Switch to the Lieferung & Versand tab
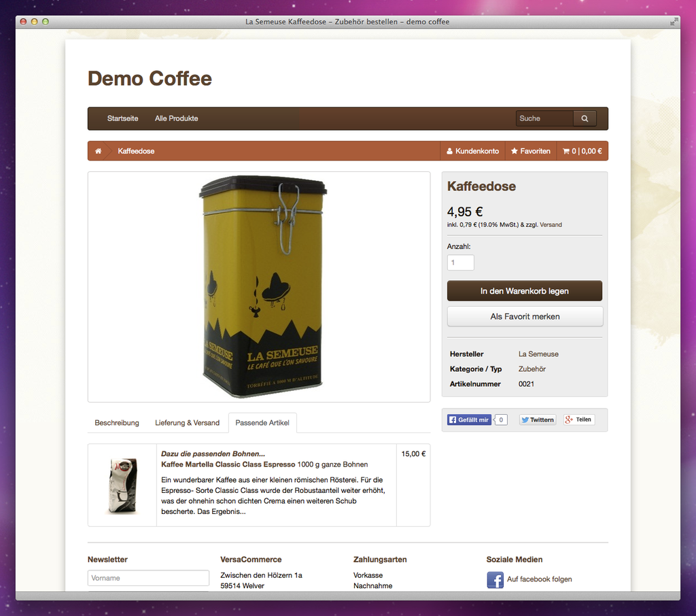The width and height of the screenshot is (696, 616). [187, 423]
